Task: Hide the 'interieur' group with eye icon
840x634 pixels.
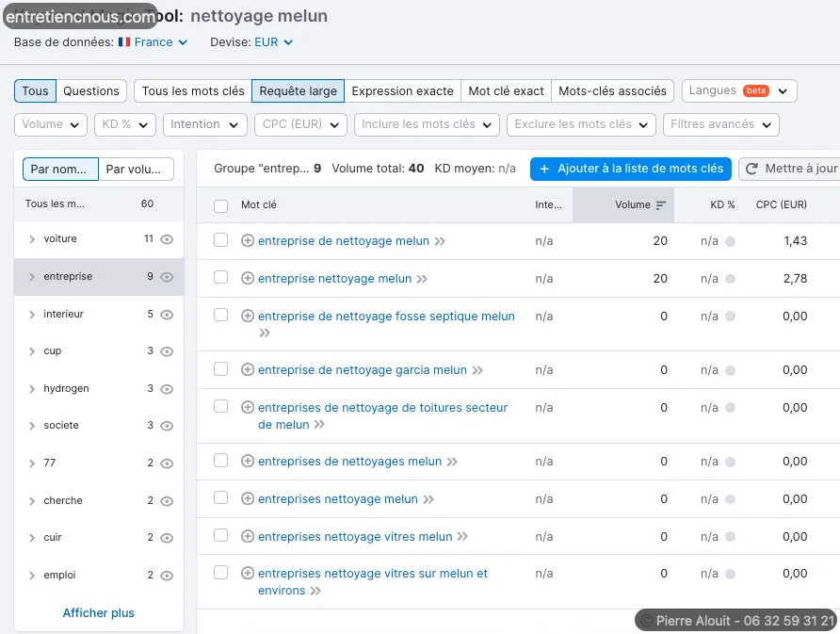Action: 167,315
